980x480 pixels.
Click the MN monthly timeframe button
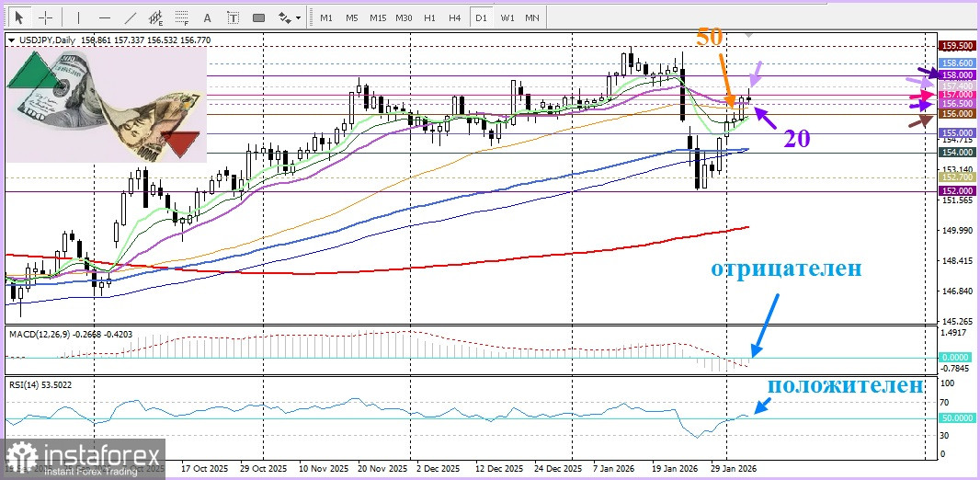(532, 17)
